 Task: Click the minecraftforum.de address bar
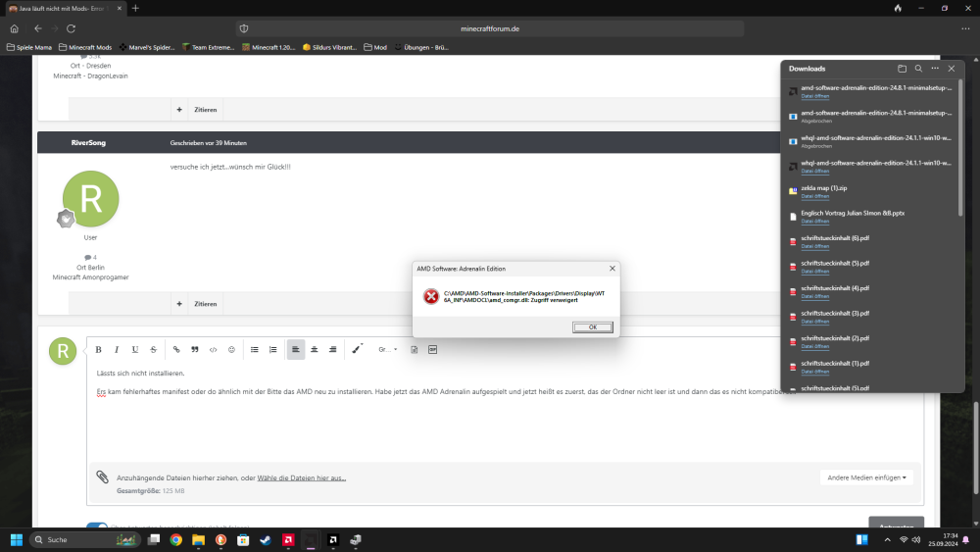tap(490, 28)
